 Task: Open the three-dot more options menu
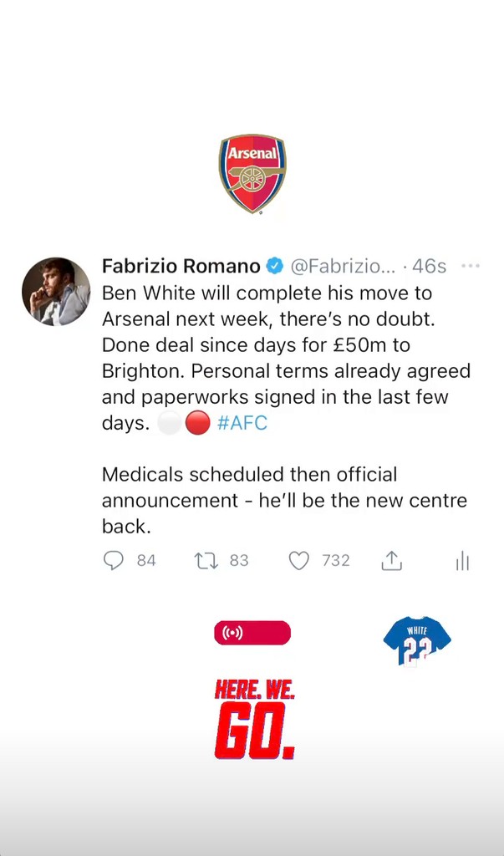click(x=471, y=266)
